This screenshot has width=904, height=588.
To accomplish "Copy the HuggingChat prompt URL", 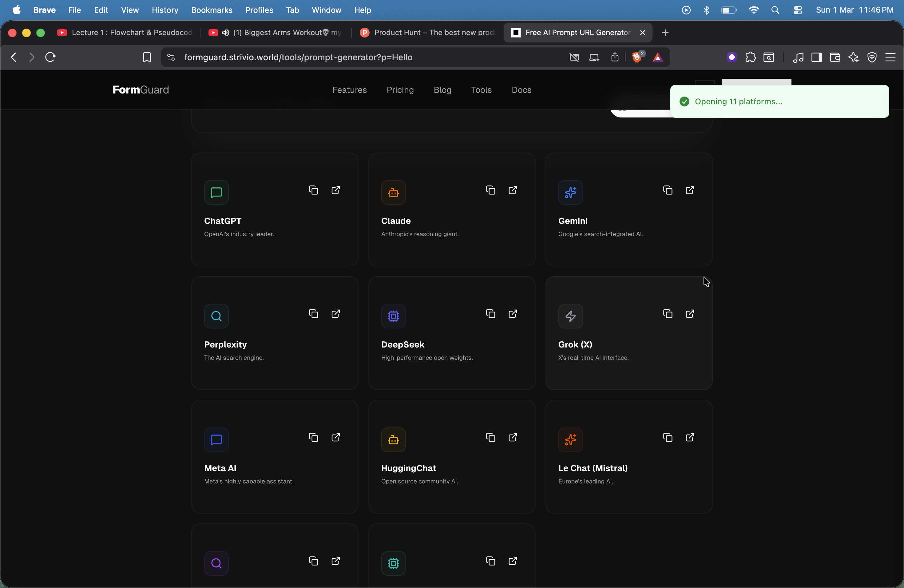I will click(490, 438).
